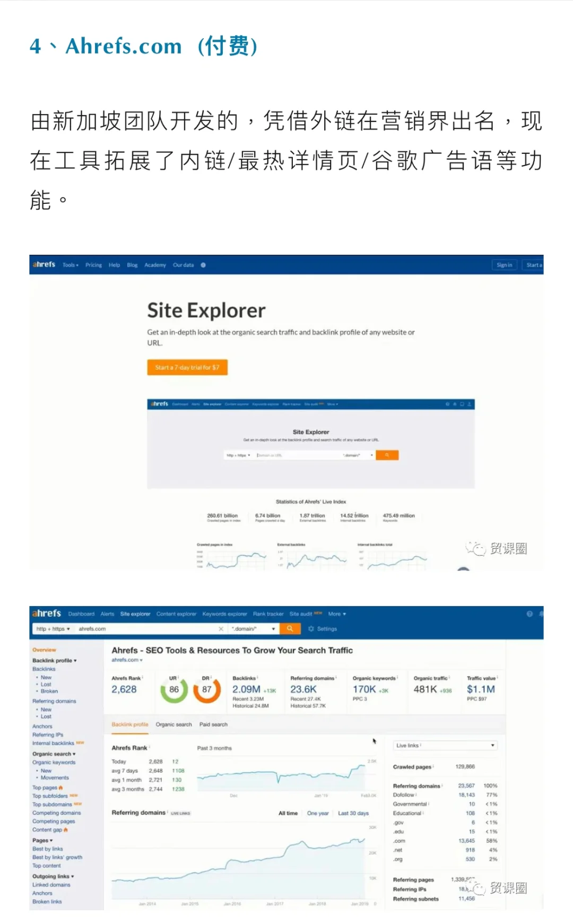
Task: Open Keywords explorer in the nav
Action: point(224,614)
